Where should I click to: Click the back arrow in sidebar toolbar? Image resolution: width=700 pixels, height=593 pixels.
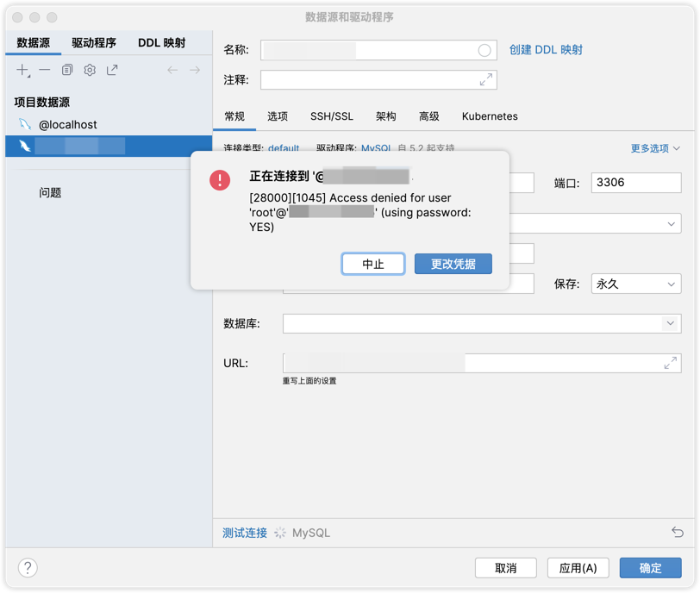tap(172, 70)
